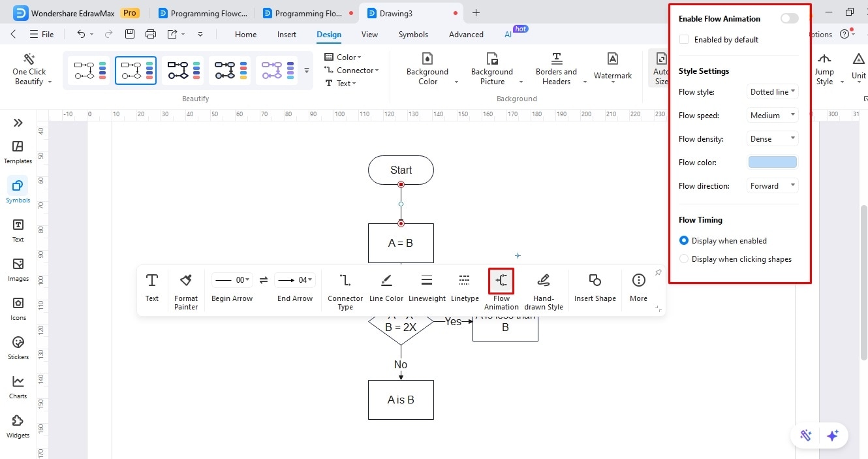Click Format Painter in floating toolbar
Screen dimensions: 868x459
186,291
